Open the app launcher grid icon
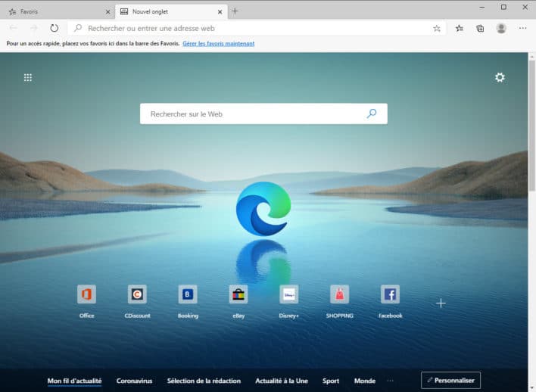Screen dimensions: 536x392 [x=28, y=78]
